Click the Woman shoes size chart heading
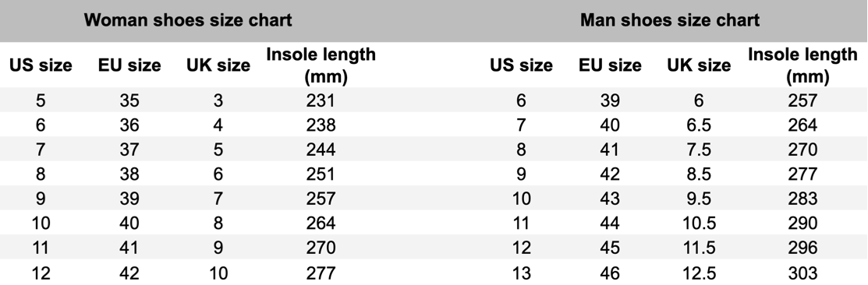868x285 pixels. click(188, 20)
